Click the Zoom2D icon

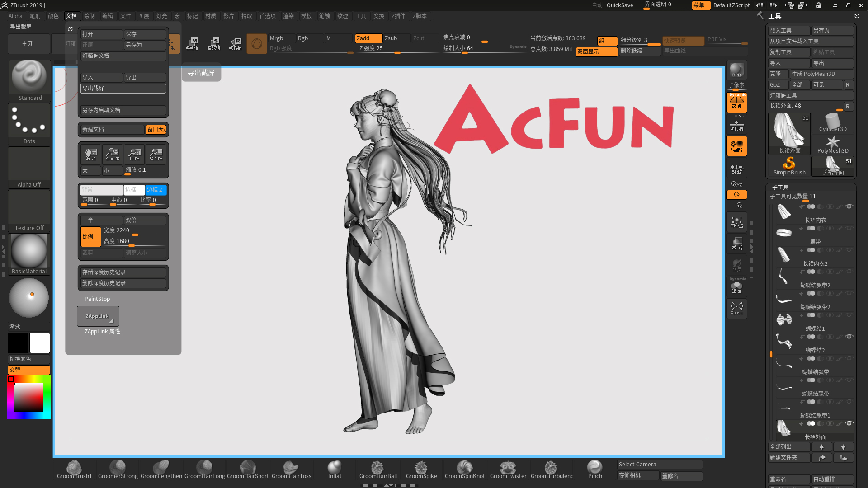point(113,154)
